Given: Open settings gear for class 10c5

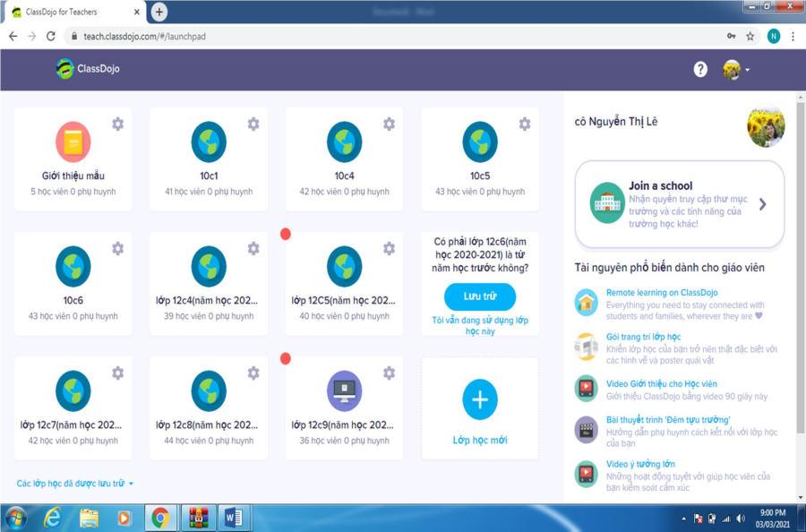Looking at the screenshot, I should [x=524, y=124].
